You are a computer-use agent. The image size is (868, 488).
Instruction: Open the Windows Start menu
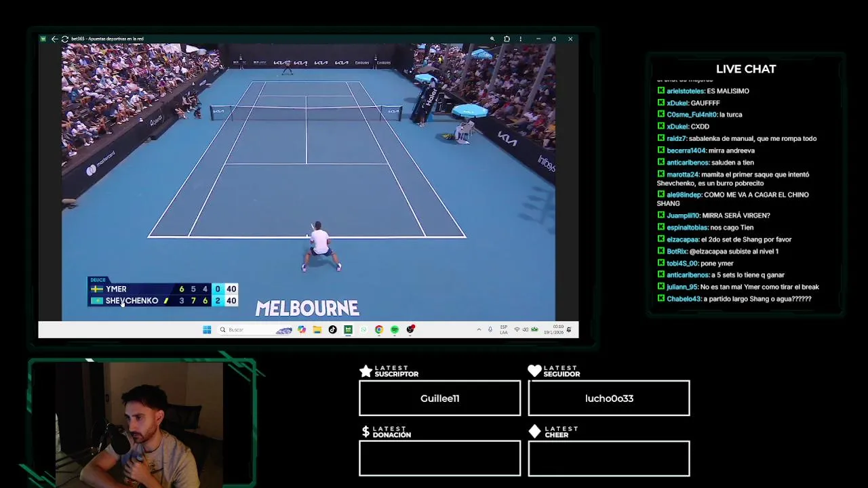[207, 329]
